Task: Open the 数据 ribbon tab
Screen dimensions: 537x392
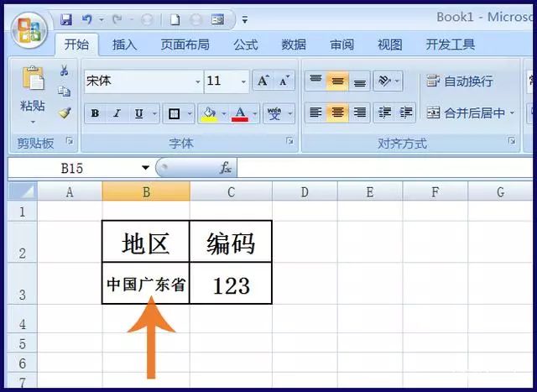Action: pos(294,44)
